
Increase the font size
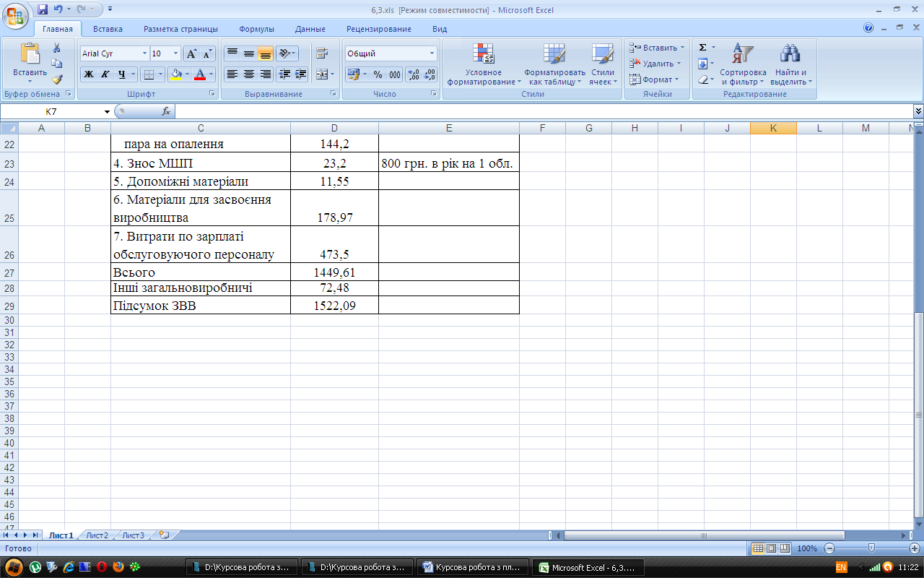click(191, 53)
